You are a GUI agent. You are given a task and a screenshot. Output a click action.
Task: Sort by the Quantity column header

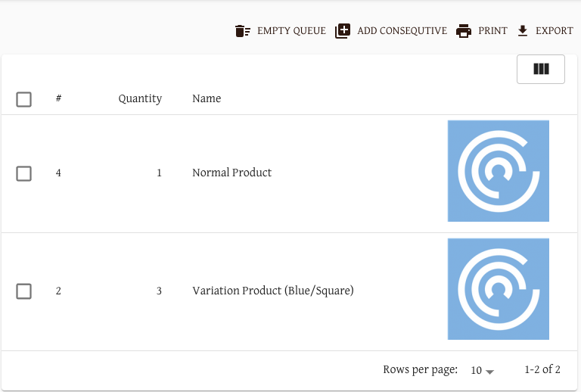[140, 98]
